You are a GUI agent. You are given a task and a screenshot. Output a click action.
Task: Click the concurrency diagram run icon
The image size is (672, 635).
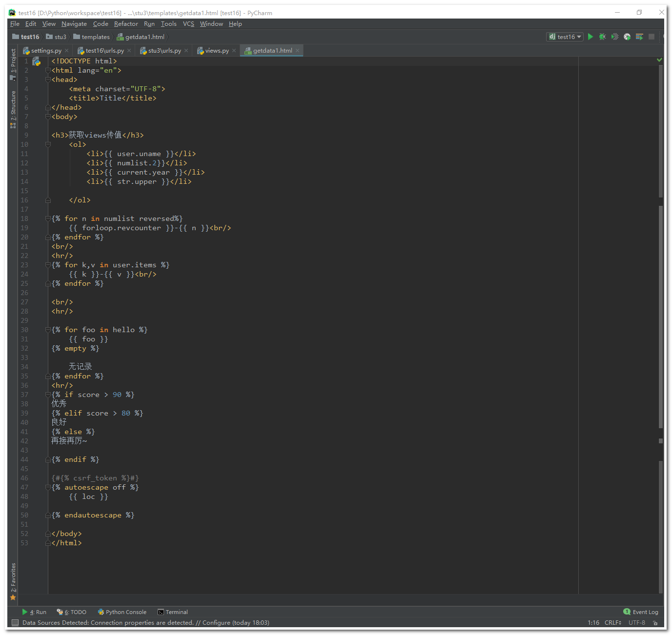639,37
